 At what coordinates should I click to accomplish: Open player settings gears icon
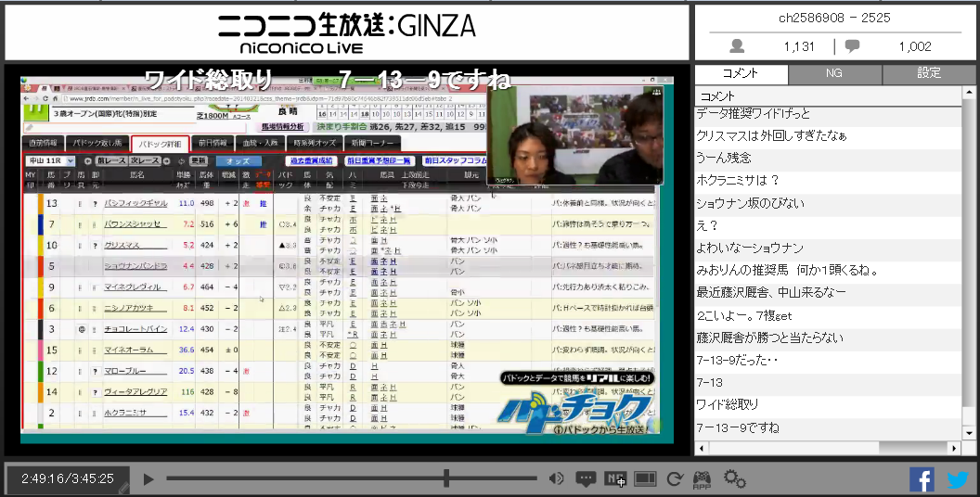(735, 478)
